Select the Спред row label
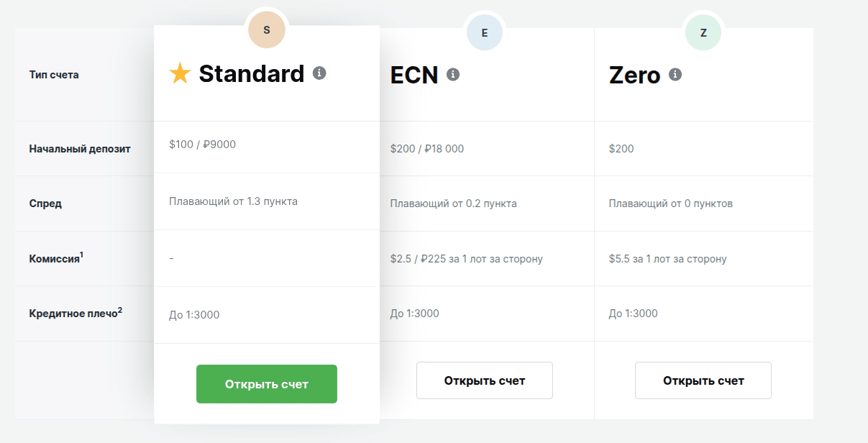868x443 pixels. pyautogui.click(x=45, y=204)
